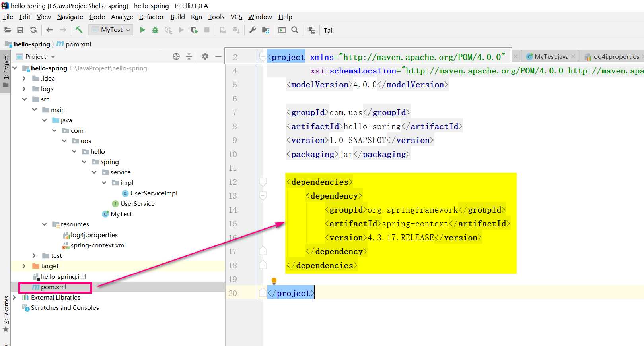Image resolution: width=644 pixels, height=346 pixels.
Task: Click pom.xml in the breadcrumb bar
Action: click(x=78, y=44)
